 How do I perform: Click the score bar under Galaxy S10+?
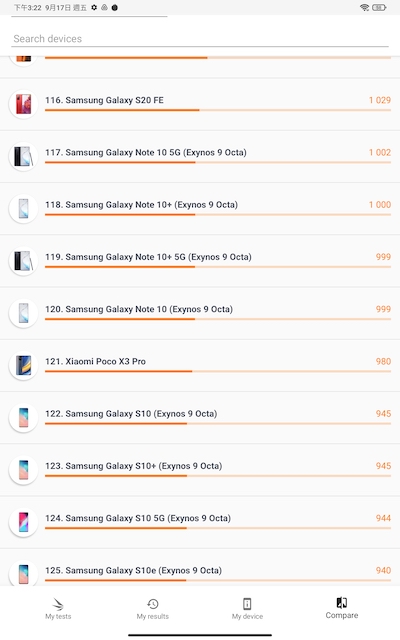click(218, 476)
